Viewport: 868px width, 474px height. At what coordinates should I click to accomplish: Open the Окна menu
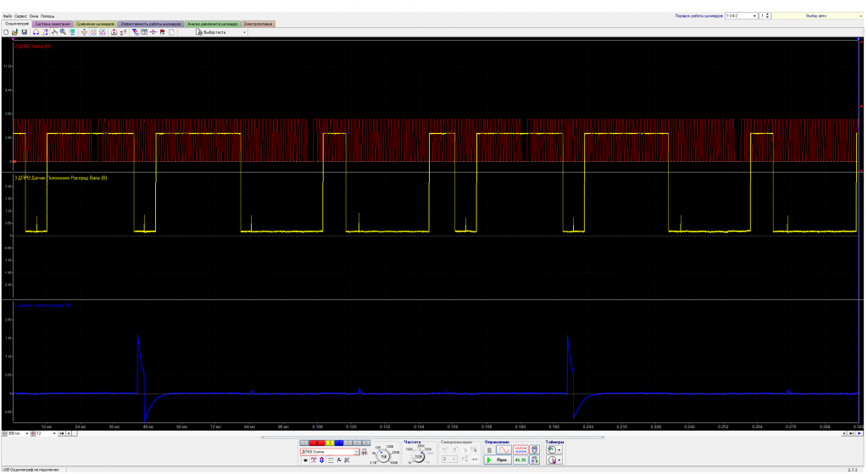pyautogui.click(x=34, y=16)
